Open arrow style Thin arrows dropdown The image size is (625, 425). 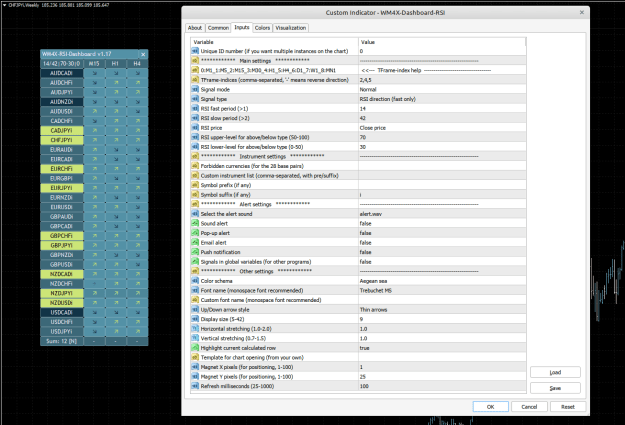click(x=442, y=309)
